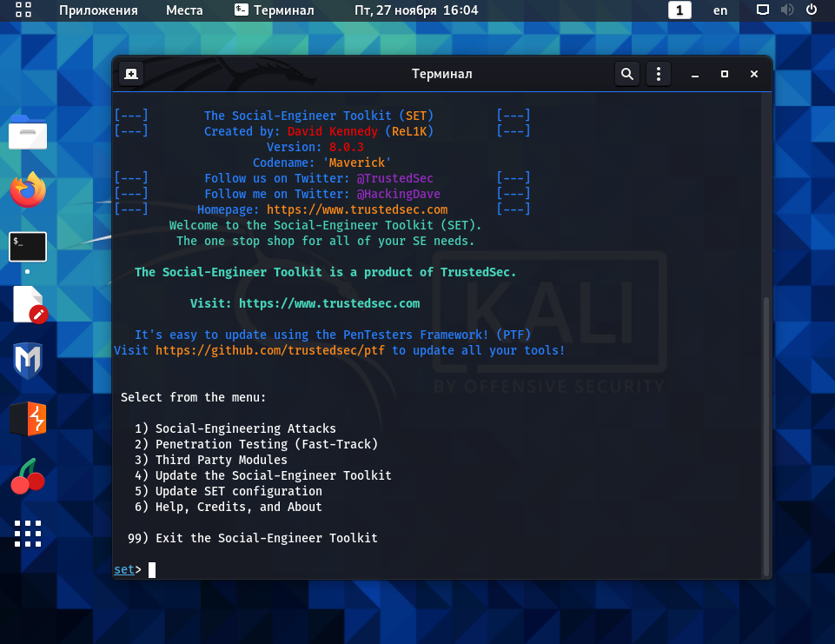Show all applications grid in dock

(28, 534)
